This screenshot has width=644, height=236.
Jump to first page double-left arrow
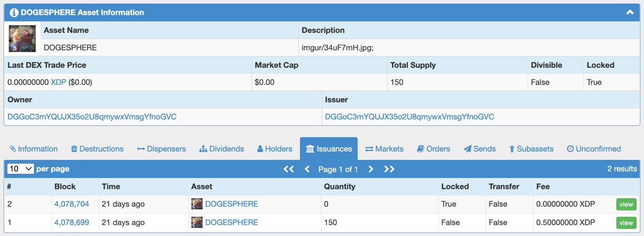coord(289,169)
